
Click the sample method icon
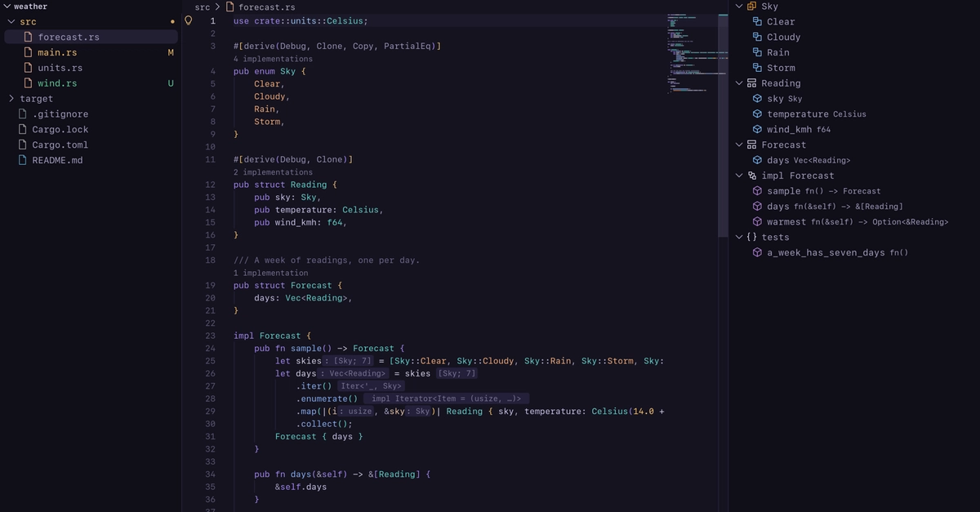click(757, 191)
